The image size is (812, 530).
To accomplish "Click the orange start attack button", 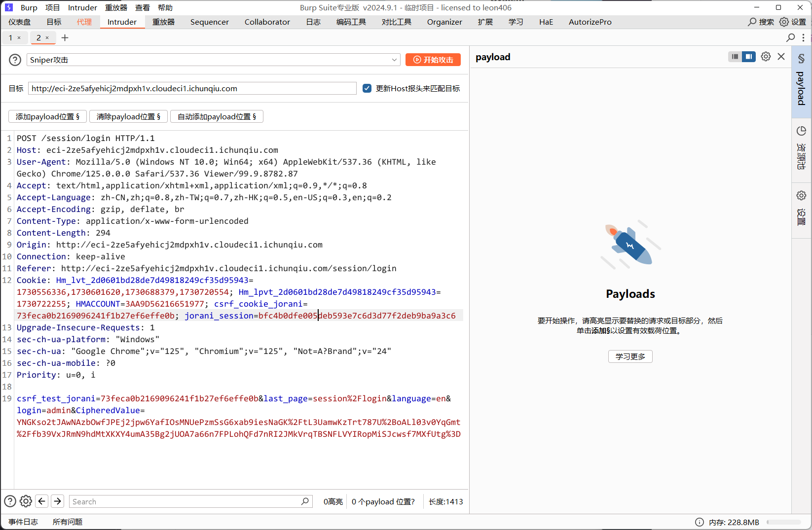I will [433, 60].
